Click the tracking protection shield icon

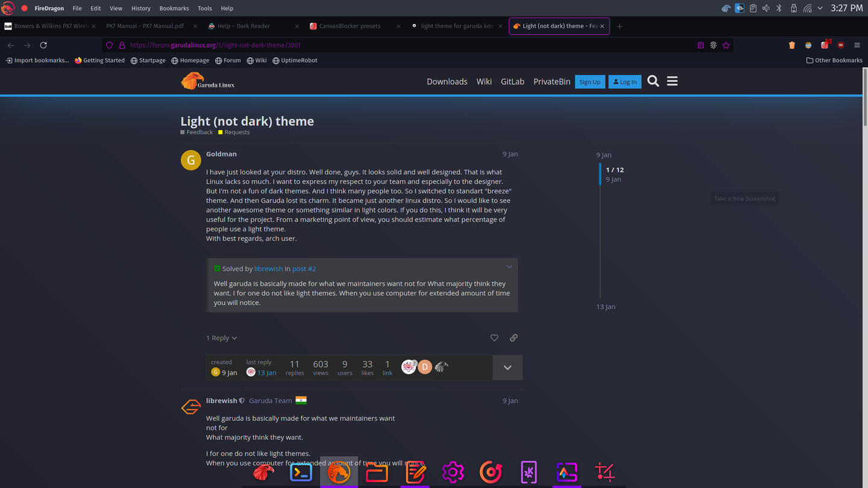pos(109,45)
